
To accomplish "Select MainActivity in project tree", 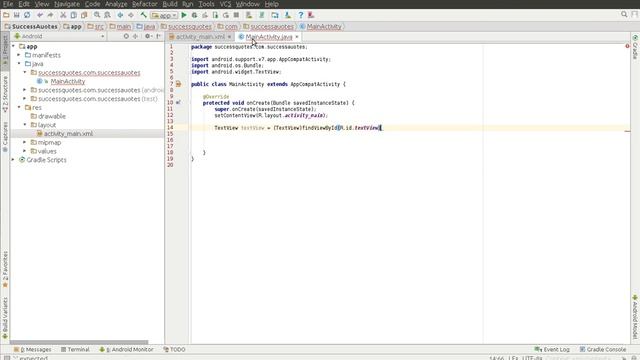I will coord(68,81).
